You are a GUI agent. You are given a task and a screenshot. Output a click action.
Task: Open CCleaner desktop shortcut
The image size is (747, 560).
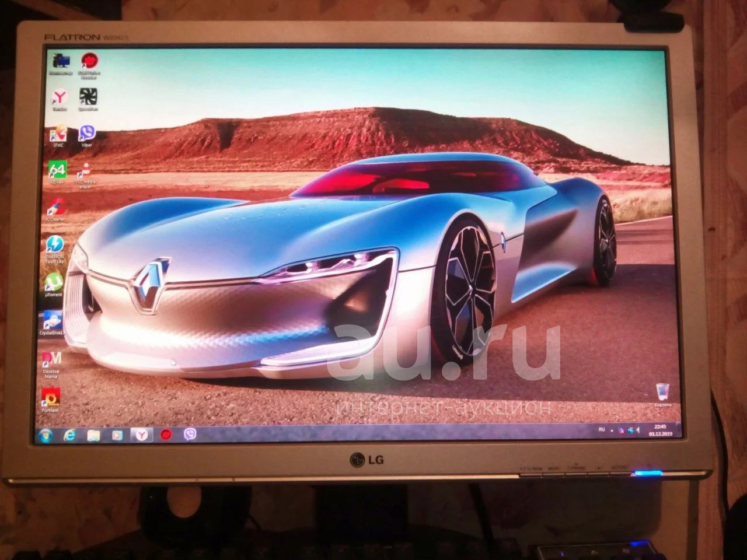[57, 210]
